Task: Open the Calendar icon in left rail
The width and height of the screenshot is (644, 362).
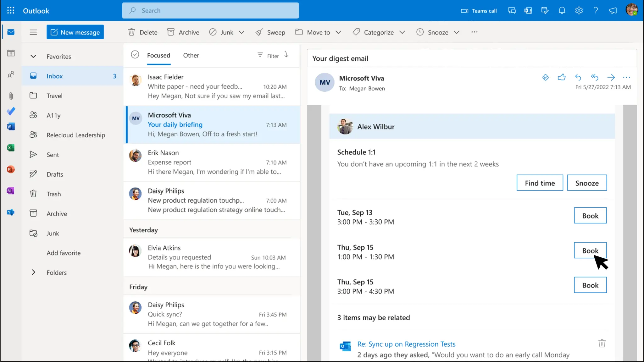Action: coord(11,53)
